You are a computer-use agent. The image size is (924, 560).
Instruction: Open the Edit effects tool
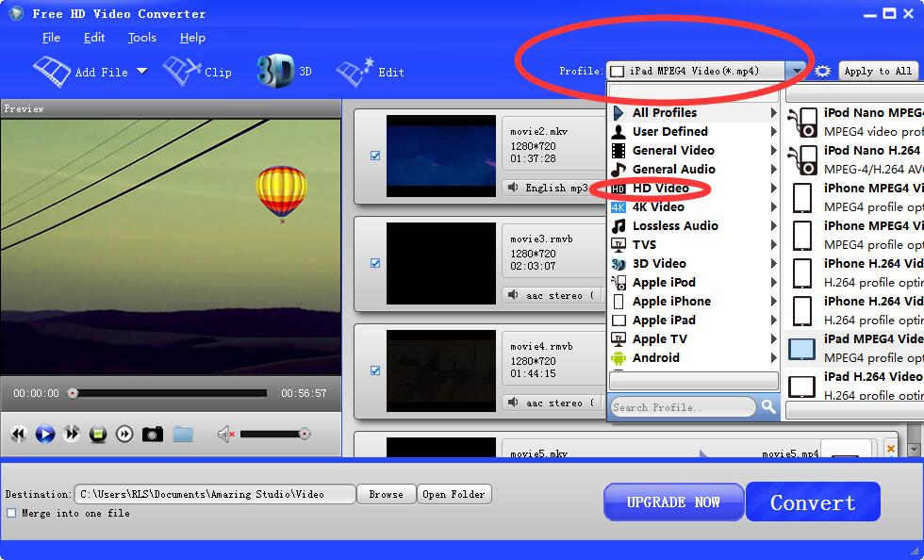370,72
